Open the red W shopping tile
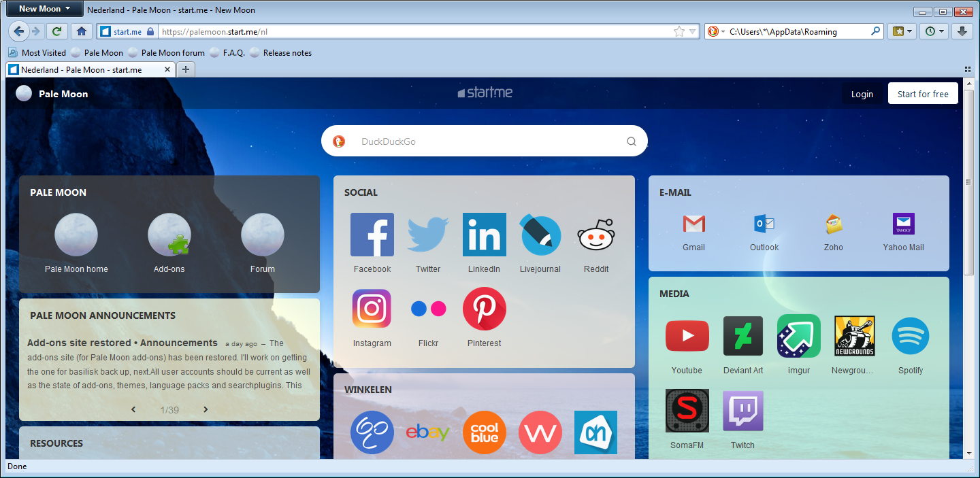Viewport: 980px width, 478px height. coord(540,432)
